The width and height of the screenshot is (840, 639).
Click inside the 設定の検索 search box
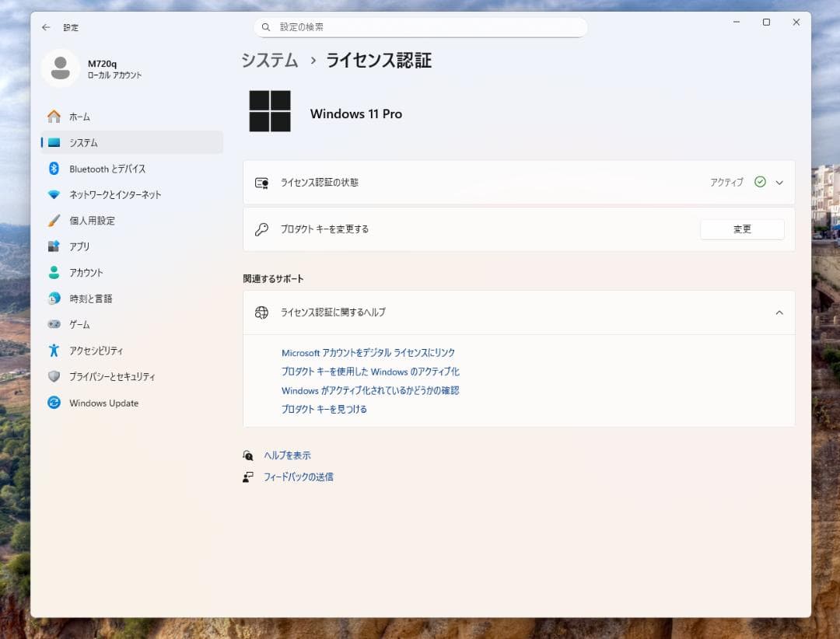coord(421,26)
